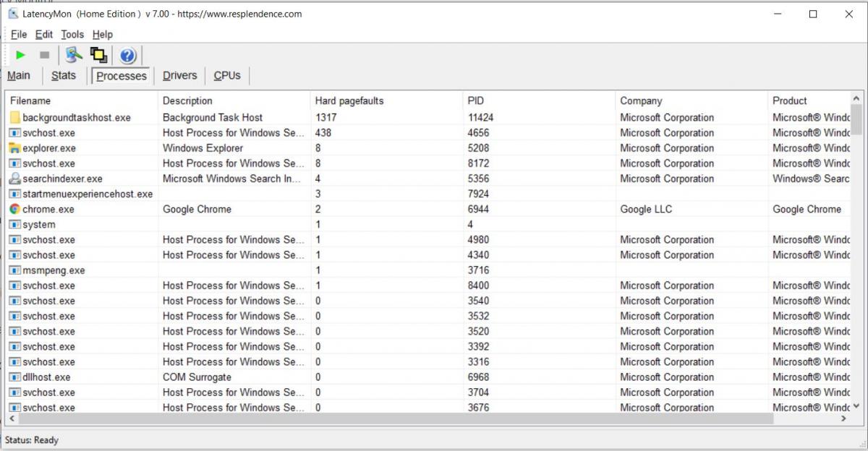868x451 pixels.
Task: Select the backgroundtaskhost.exe filename
Action: pyautogui.click(x=77, y=117)
